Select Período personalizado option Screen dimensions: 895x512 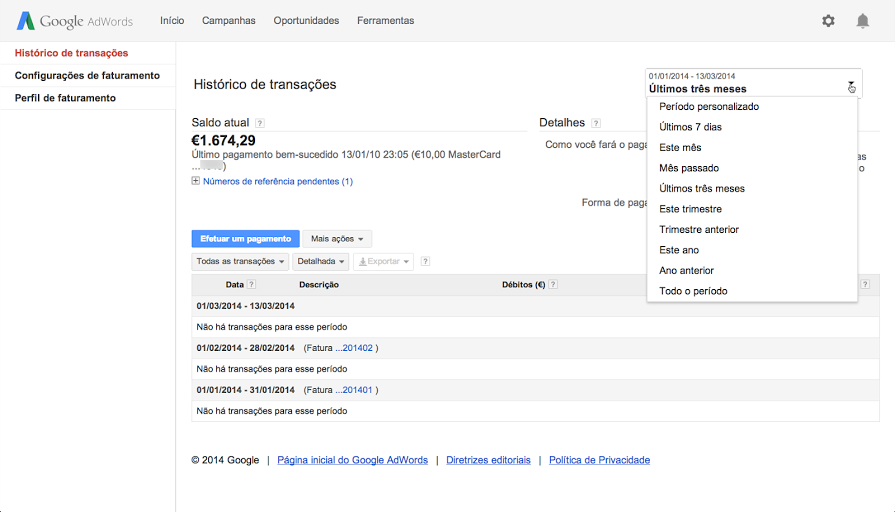[709, 106]
